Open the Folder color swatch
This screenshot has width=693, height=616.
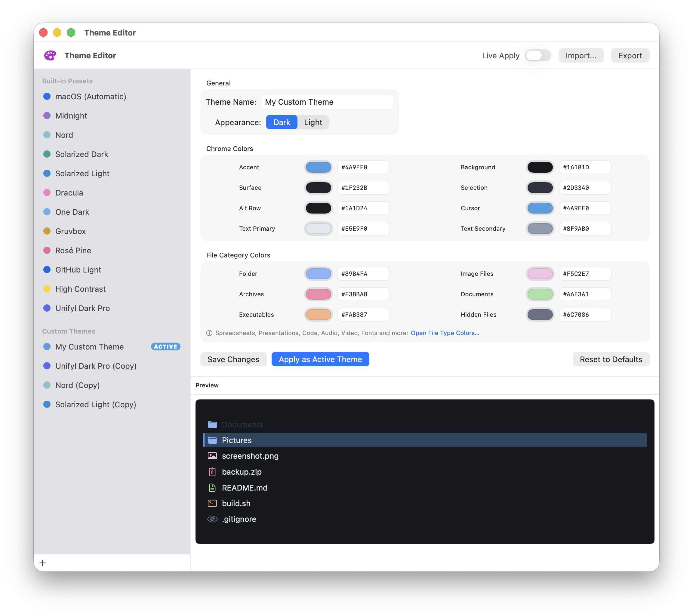click(318, 274)
